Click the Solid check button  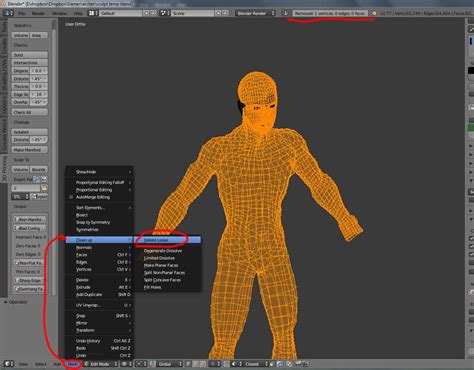pos(30,55)
